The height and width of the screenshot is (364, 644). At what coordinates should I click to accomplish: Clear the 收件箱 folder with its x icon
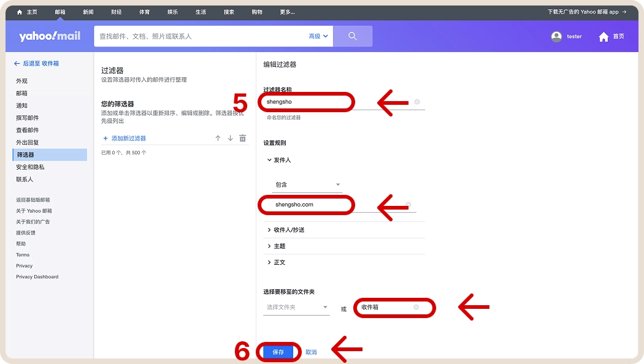417,308
